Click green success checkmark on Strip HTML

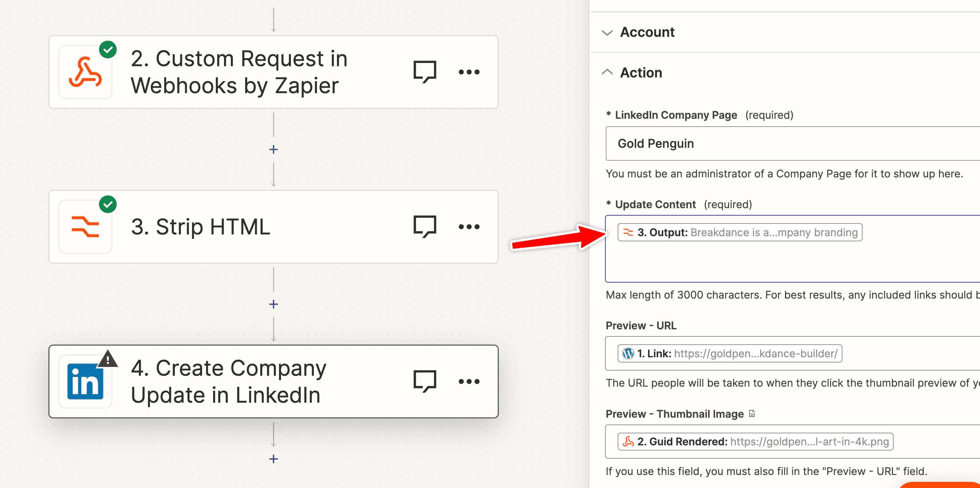pos(108,204)
